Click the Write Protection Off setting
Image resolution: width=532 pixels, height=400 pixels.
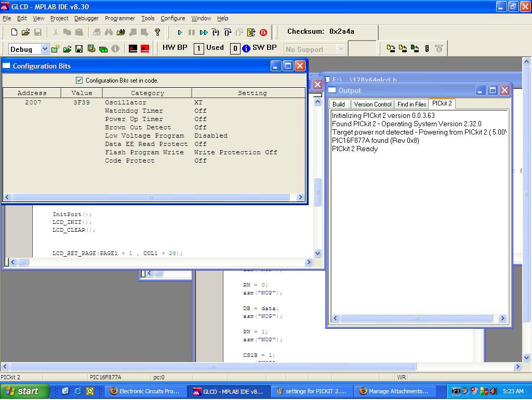coord(235,152)
